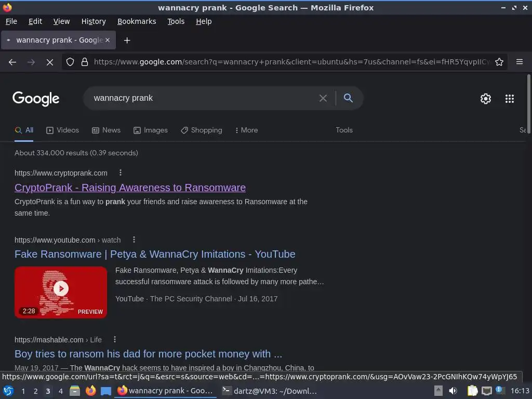Open Fake Ransomware Petya & WannaCry link
Screen dimensions: 532x399
(155, 254)
